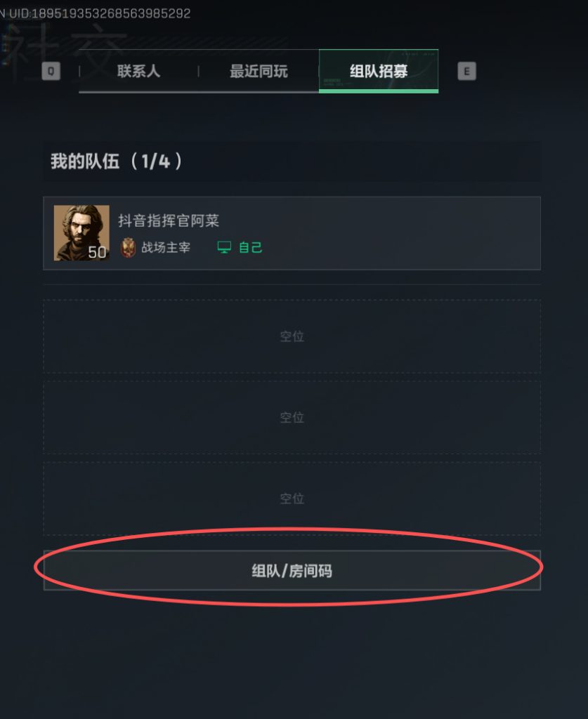Click the E key shortcut icon
588x719 pixels.
pos(466,71)
